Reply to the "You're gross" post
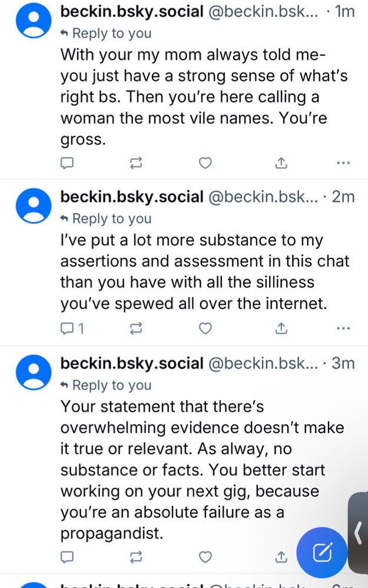The height and width of the screenshot is (588, 368). coord(67,162)
